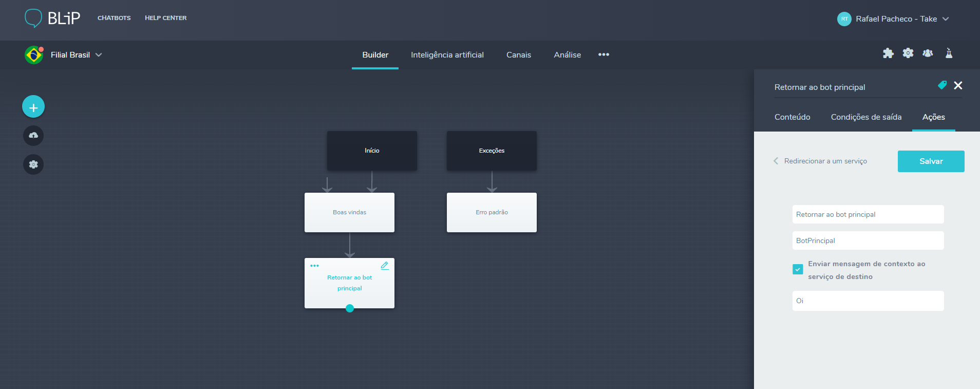Click the flask test icon
Image resolution: width=980 pixels, height=389 pixels.
click(949, 53)
